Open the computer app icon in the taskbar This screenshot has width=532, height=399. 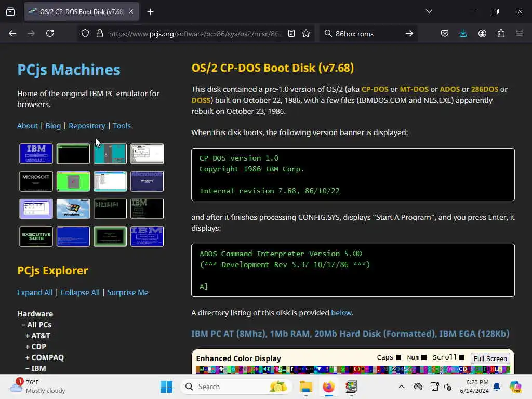(x=351, y=387)
